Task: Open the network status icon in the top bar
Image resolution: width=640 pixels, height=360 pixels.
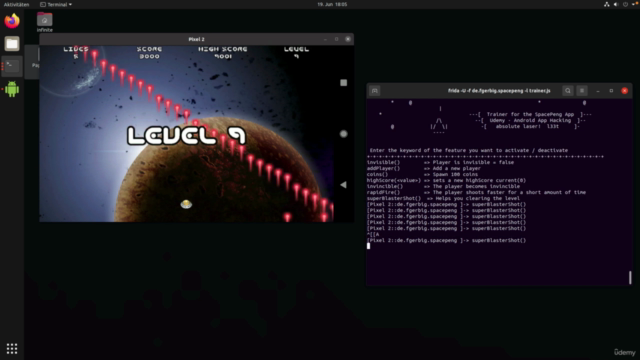Action: coord(607,4)
